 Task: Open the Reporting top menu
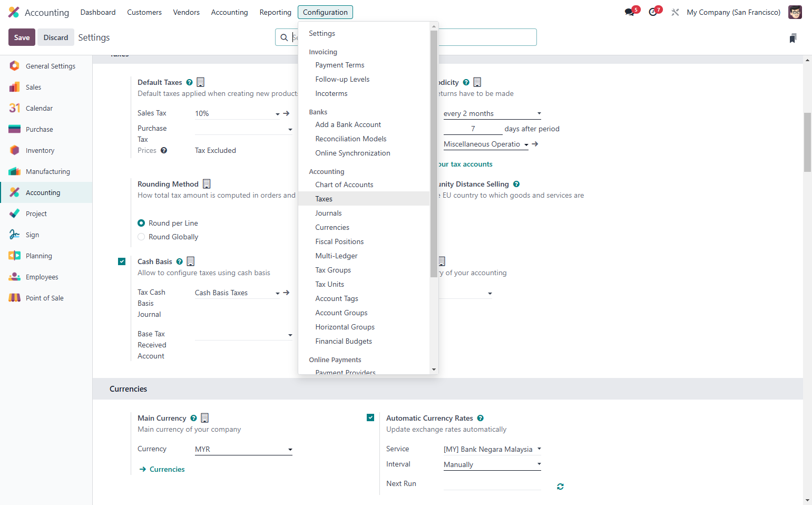pos(275,12)
